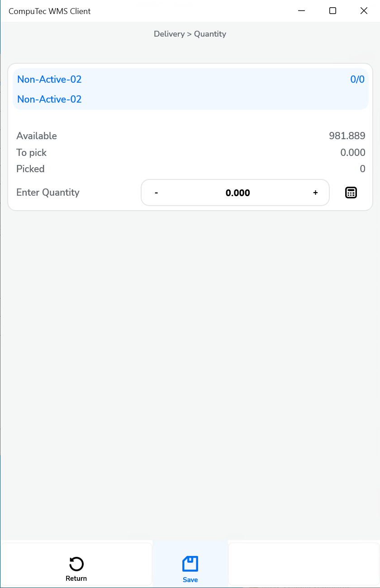380x588 pixels.
Task: Select the 0/0 progress counter
Action: click(358, 79)
